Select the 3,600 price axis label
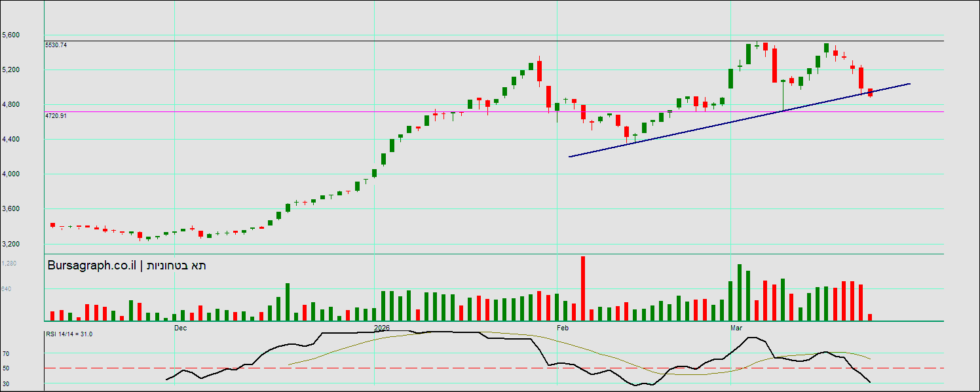This screenshot has width=980, height=392. pos(10,209)
